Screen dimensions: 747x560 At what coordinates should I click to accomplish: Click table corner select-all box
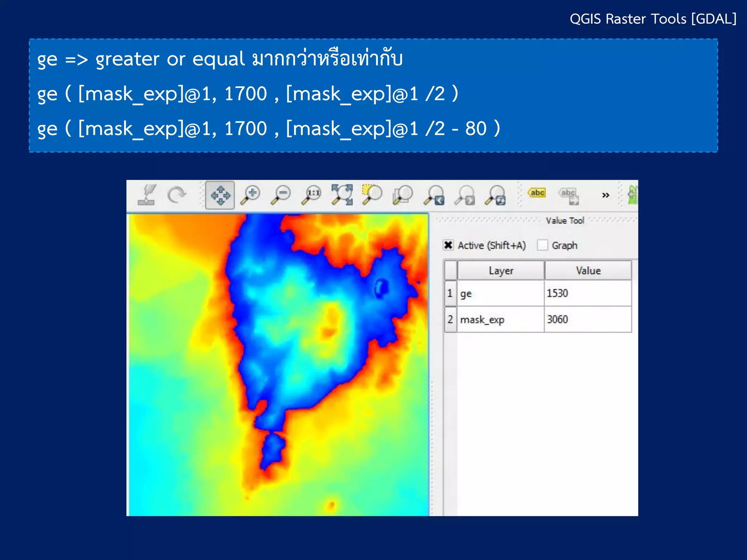pyautogui.click(x=450, y=271)
